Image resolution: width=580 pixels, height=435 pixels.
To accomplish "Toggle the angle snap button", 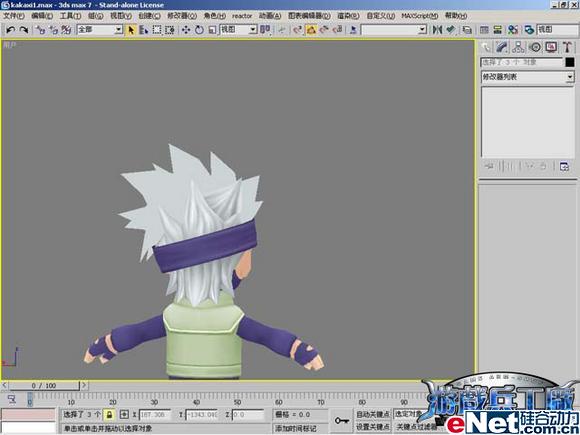I will coord(311,30).
